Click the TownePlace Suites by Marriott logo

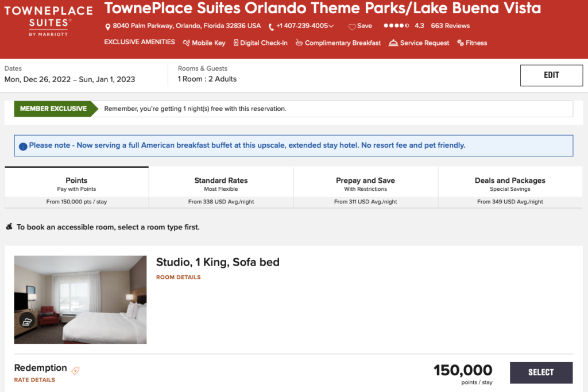click(x=48, y=22)
